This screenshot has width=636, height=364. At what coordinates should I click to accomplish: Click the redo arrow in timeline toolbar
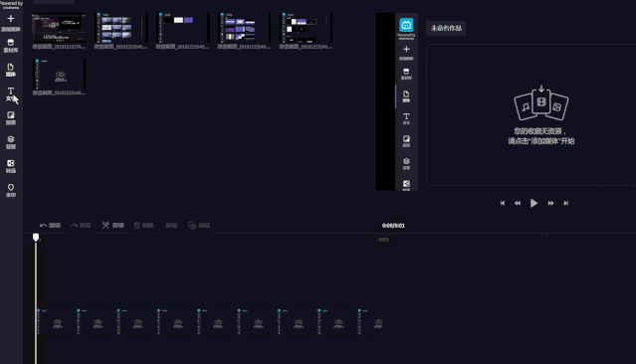tap(74, 225)
